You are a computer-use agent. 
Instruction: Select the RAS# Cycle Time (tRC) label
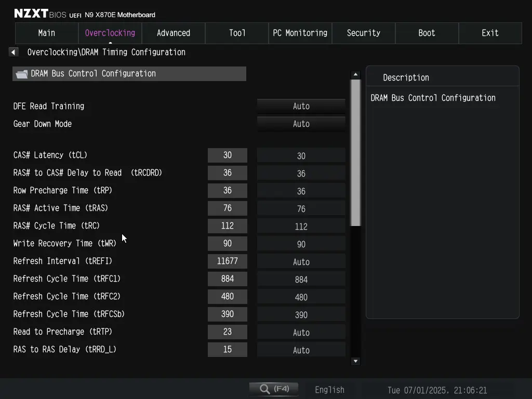[x=56, y=225]
